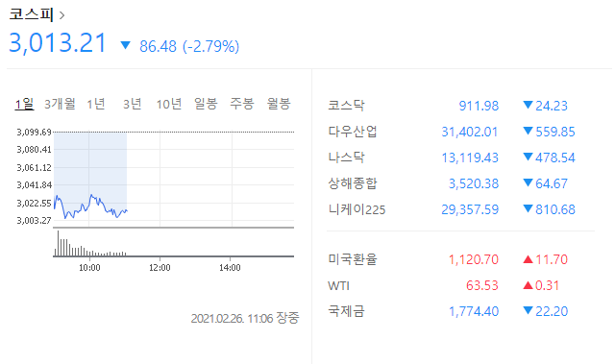The height and width of the screenshot is (364, 615).
Task: Open the 니케이225 index link
Action: click(357, 209)
